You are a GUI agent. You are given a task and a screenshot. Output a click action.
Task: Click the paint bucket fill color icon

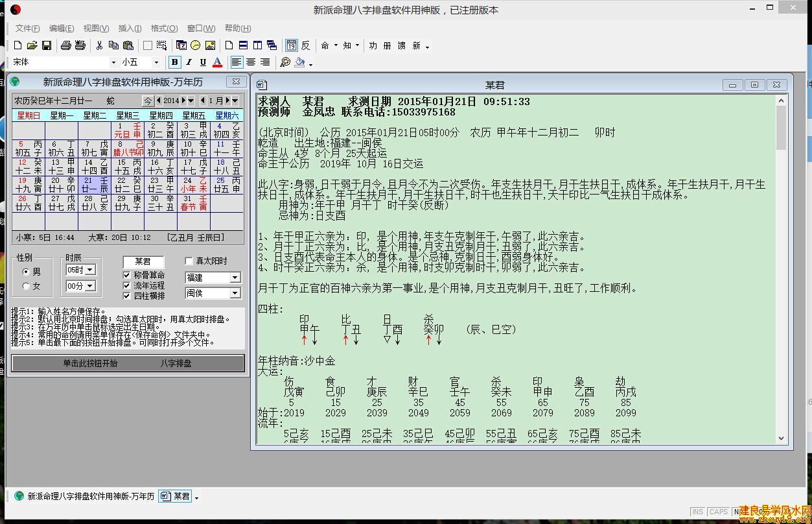299,62
